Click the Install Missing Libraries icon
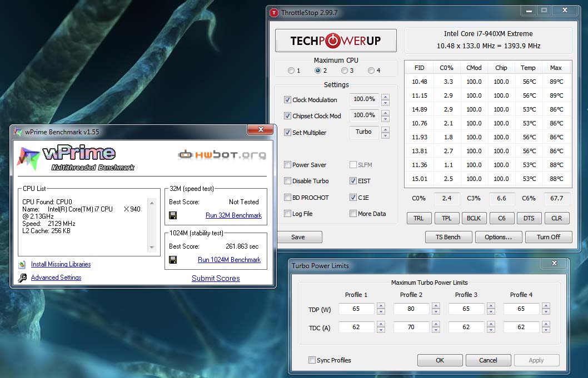This screenshot has height=378, width=588. click(x=22, y=264)
